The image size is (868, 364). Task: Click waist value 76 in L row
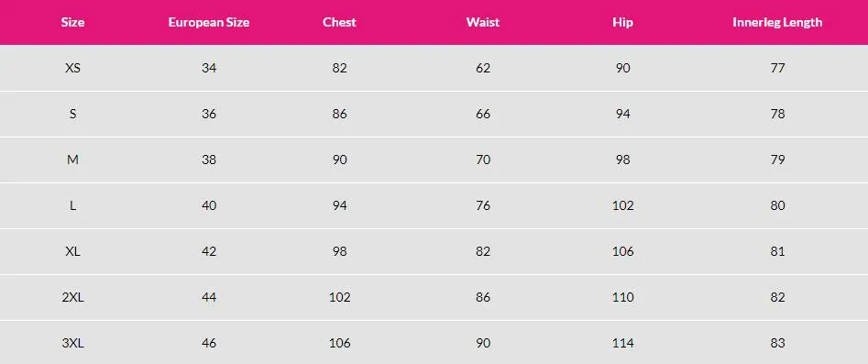pyautogui.click(x=483, y=205)
